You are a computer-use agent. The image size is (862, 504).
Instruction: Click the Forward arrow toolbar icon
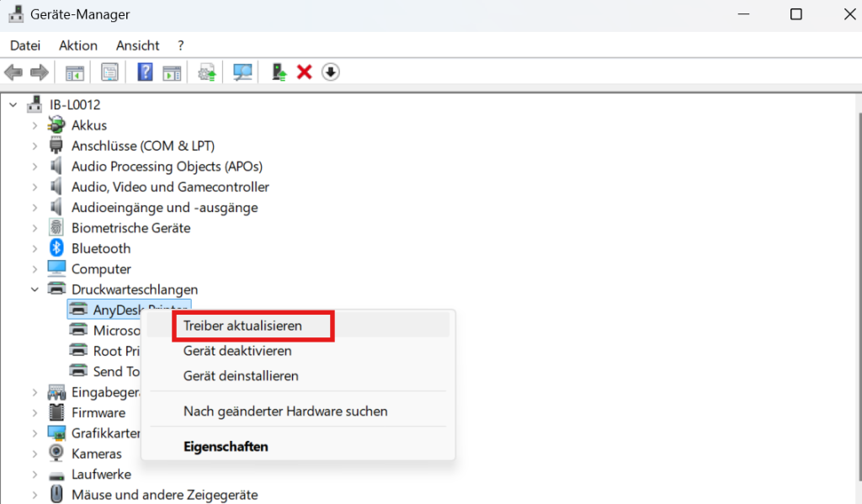(x=39, y=72)
